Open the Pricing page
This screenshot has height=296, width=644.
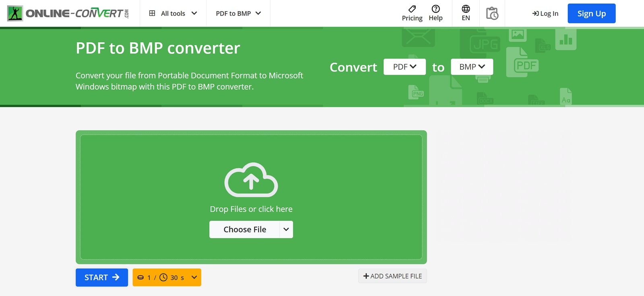412,13
